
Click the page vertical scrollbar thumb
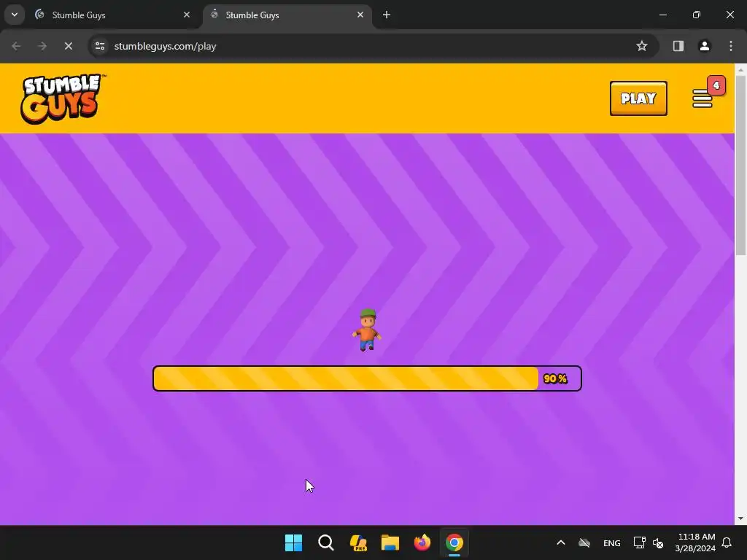tap(740, 166)
